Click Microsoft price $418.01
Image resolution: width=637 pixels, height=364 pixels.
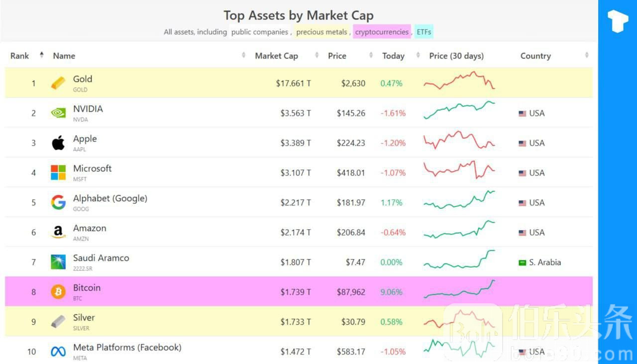(351, 173)
